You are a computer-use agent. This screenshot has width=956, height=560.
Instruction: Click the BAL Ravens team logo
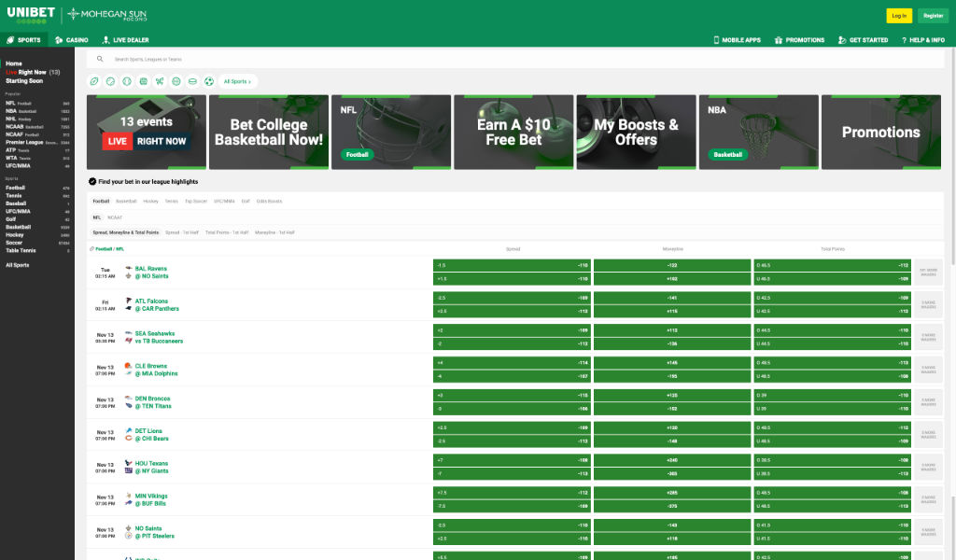(129, 268)
